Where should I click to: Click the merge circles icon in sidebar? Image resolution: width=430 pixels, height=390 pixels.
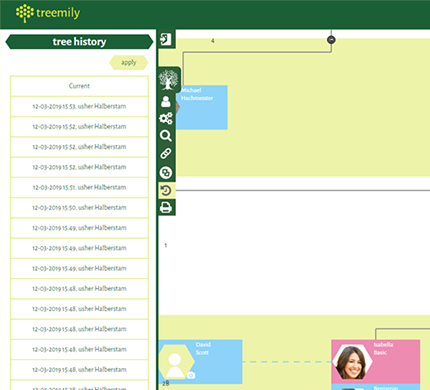[166, 173]
